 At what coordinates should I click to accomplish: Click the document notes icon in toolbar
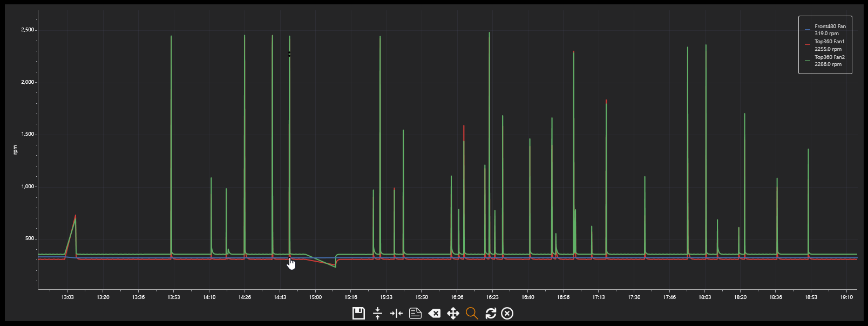tap(415, 314)
